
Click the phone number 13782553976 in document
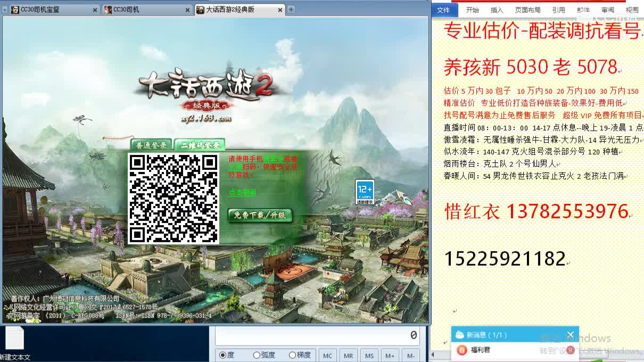click(x=567, y=211)
